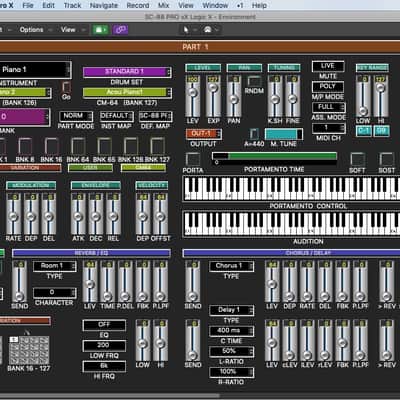The height and width of the screenshot is (400, 400).
Task: Click the Audition keyboard
Action: click(291, 224)
